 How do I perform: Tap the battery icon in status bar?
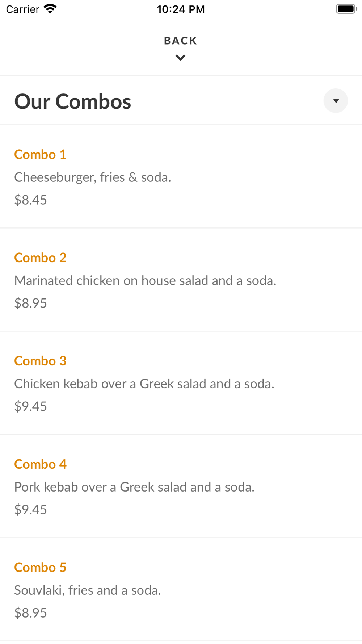346,9
